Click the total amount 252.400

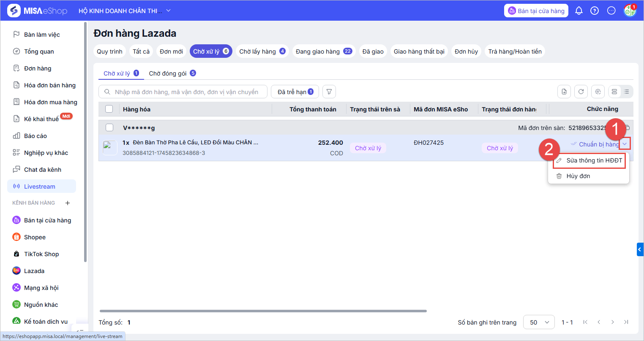pyautogui.click(x=330, y=143)
